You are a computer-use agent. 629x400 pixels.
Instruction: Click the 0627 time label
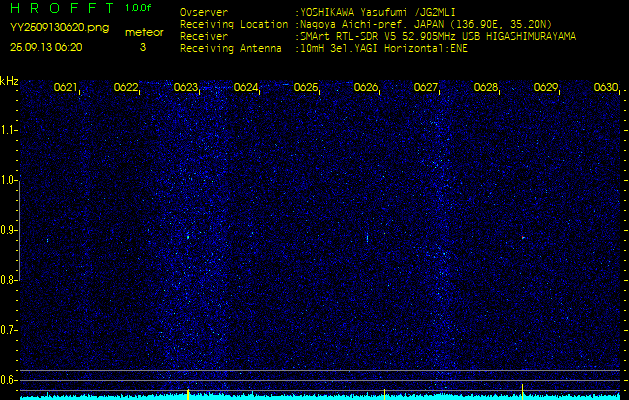426,87
